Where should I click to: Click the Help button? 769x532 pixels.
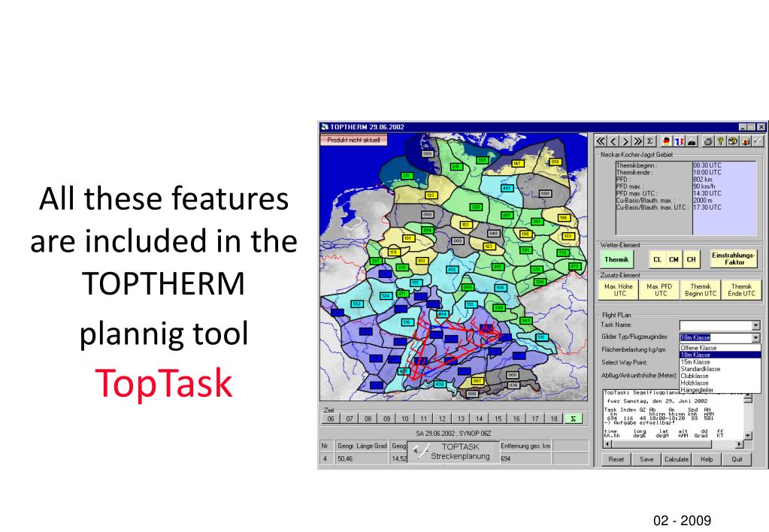707,459
